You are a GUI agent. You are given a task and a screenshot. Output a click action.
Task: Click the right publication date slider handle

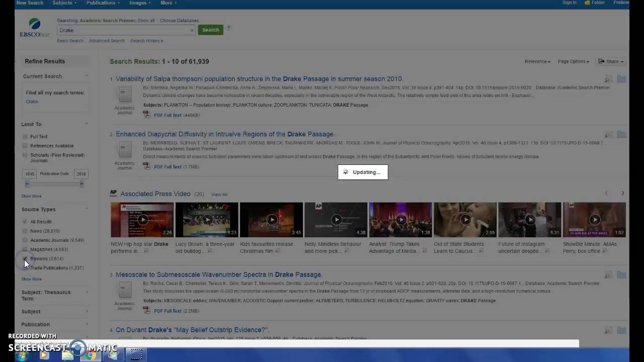click(82, 184)
